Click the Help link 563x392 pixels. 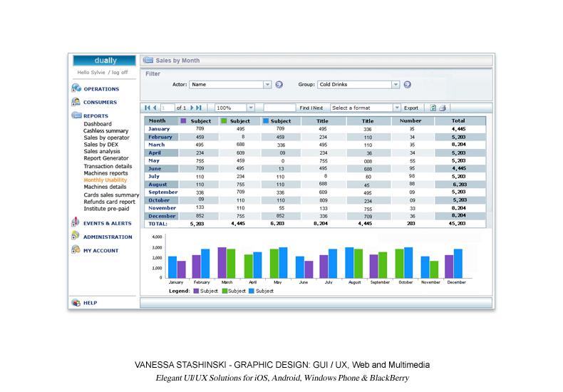pos(90,303)
